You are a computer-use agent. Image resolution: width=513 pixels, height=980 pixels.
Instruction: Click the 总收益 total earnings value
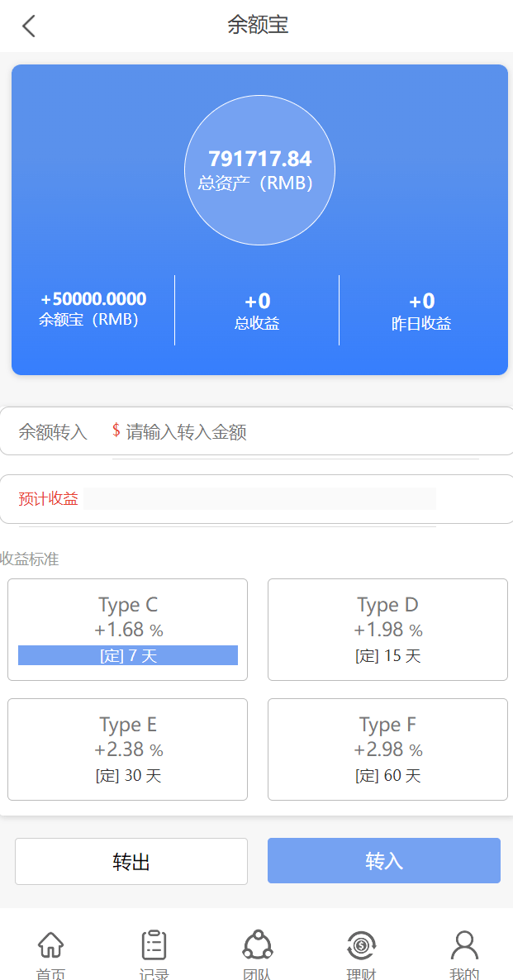[257, 302]
